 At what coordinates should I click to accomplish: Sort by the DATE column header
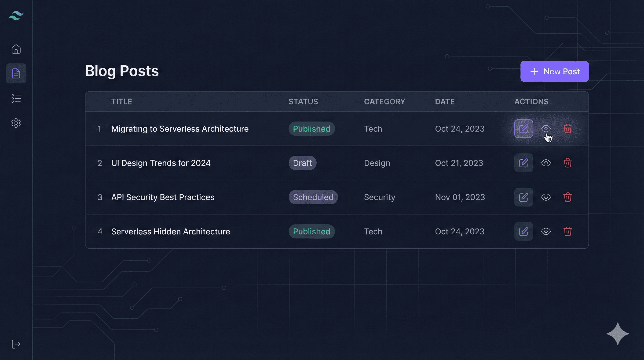[x=444, y=102]
